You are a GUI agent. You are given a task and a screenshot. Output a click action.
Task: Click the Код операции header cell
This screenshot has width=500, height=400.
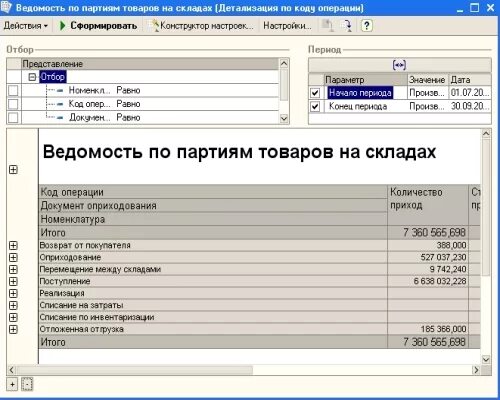click(x=213, y=192)
